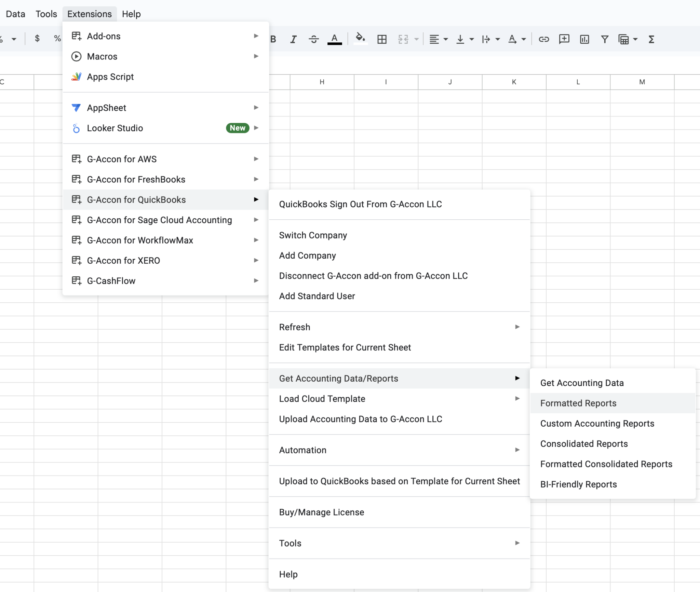Click the currency format dollar icon
Image resolution: width=700 pixels, height=592 pixels.
click(37, 38)
